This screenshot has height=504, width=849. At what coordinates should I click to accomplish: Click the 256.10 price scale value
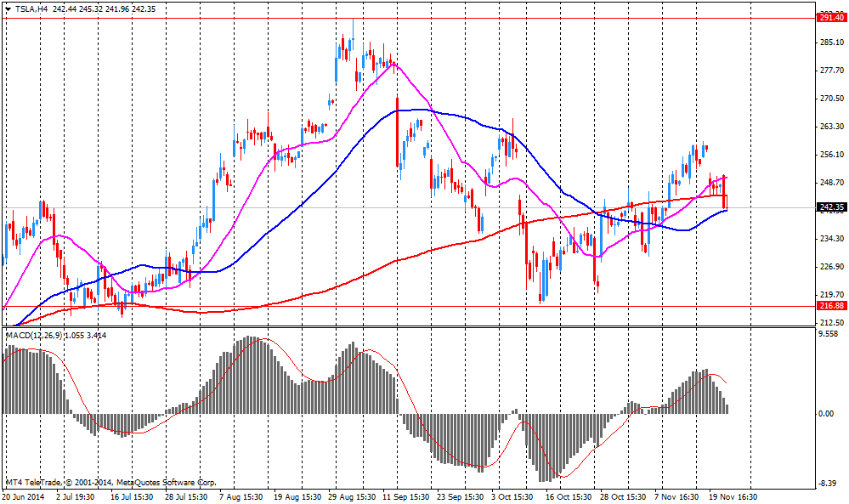[832, 155]
